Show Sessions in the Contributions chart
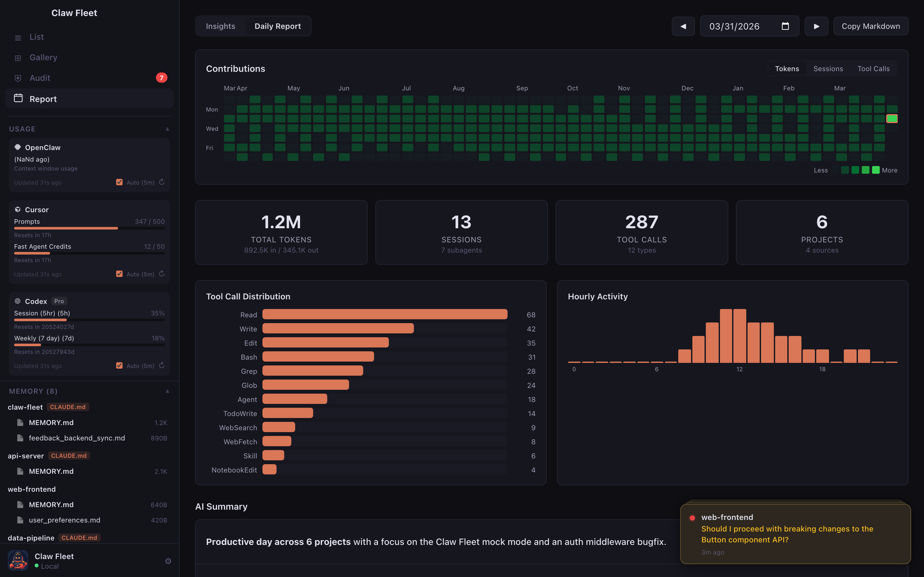This screenshot has height=577, width=924. point(828,69)
